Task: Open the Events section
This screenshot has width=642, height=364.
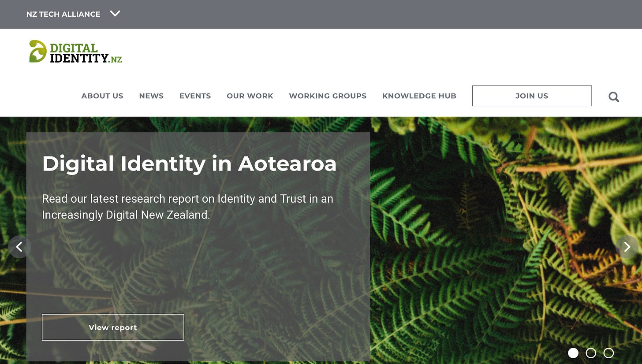Action: pos(195,96)
